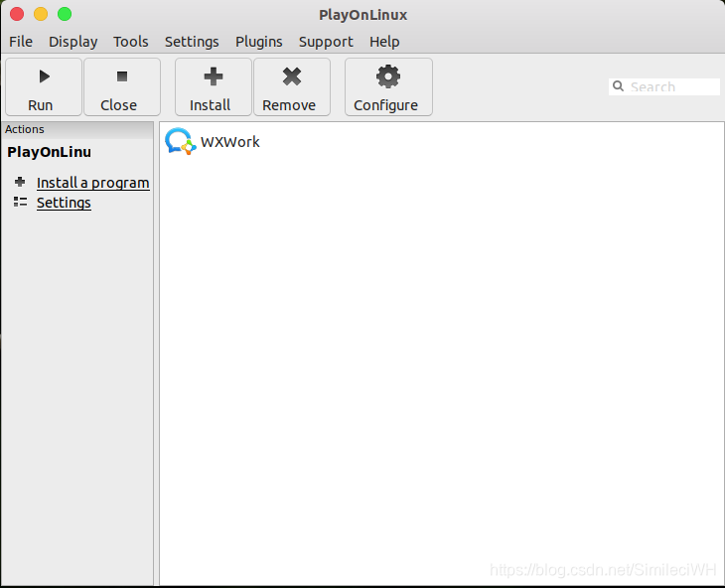Open the Help menu
Viewport: 725px width, 588px height.
point(384,42)
